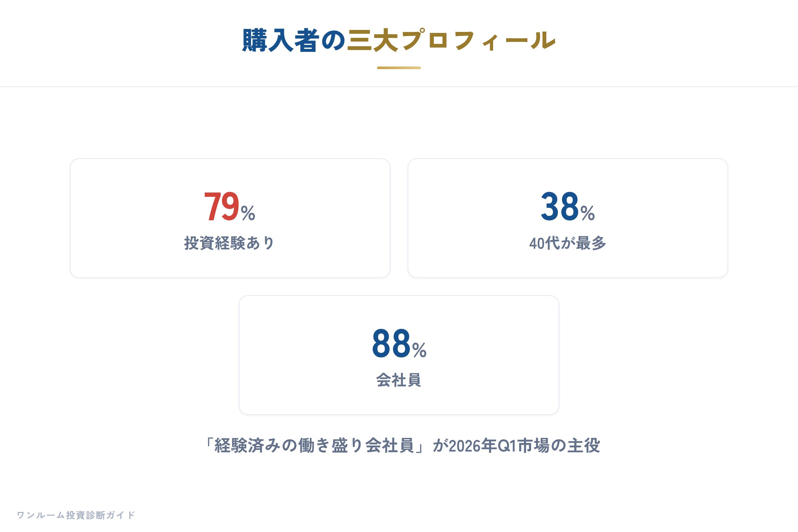Click the footer text ワンルーム投資診断ガイド
The width and height of the screenshot is (798, 532).
[x=76, y=515]
